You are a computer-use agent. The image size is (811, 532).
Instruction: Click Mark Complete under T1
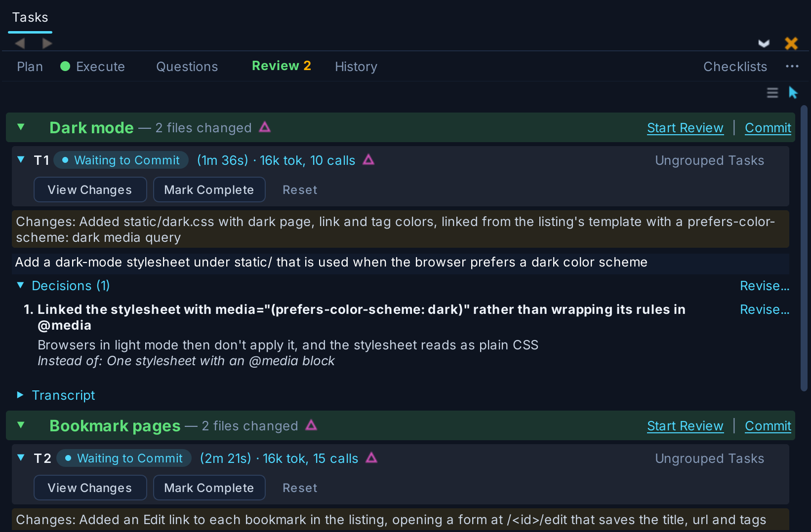(209, 190)
